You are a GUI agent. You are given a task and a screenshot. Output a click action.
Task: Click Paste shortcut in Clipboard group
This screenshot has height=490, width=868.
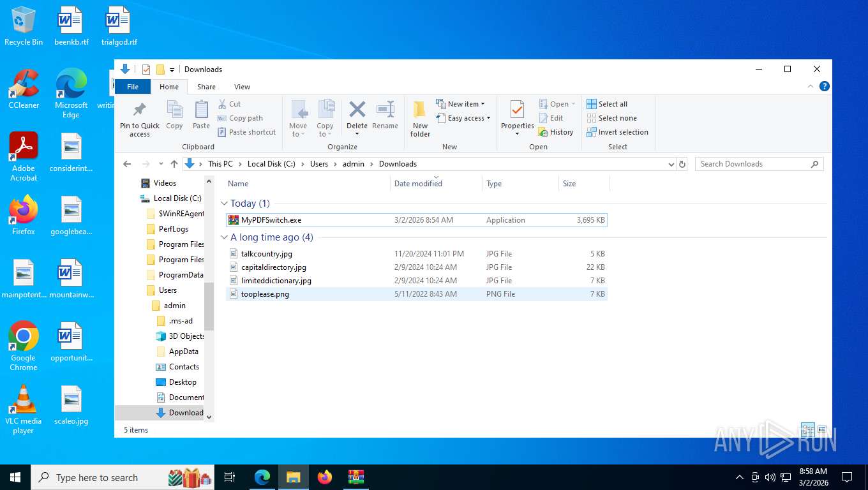click(x=246, y=132)
